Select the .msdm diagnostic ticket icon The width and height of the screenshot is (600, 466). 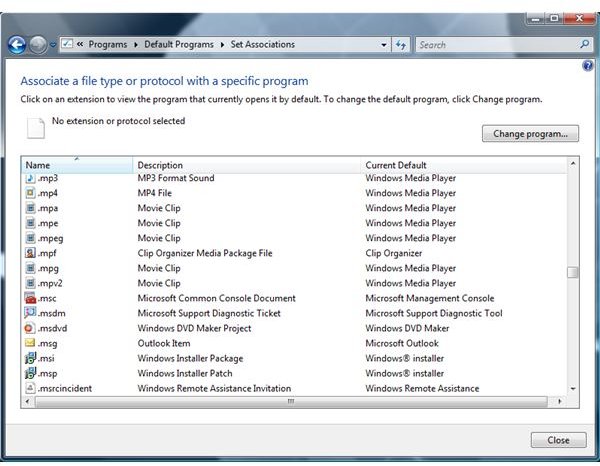[30, 313]
